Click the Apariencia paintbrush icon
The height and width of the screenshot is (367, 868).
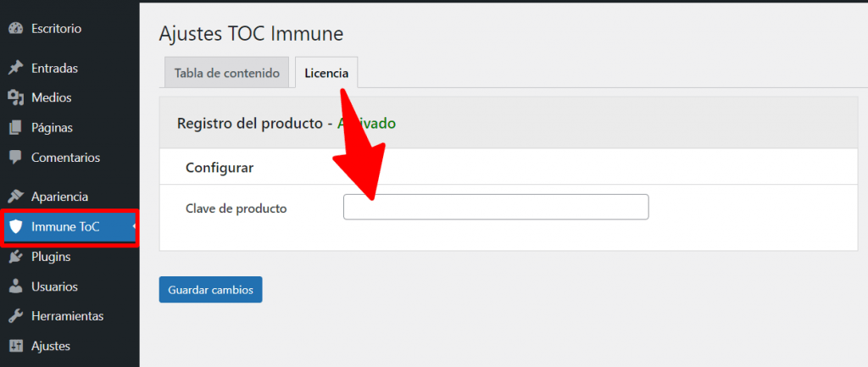coord(15,197)
